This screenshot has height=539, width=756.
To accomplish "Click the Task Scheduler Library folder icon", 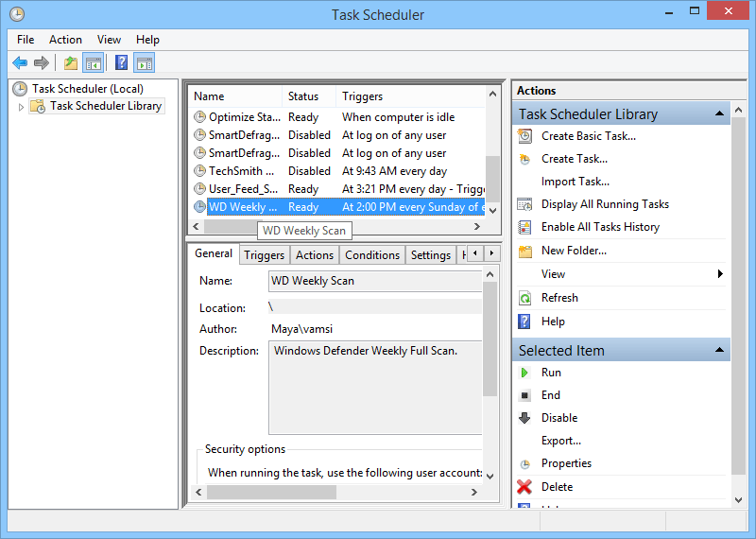I will tap(38, 106).
